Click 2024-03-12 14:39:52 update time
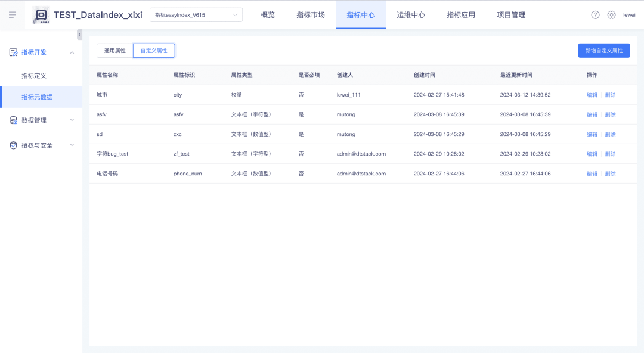This screenshot has height=353, width=644. 525,95
